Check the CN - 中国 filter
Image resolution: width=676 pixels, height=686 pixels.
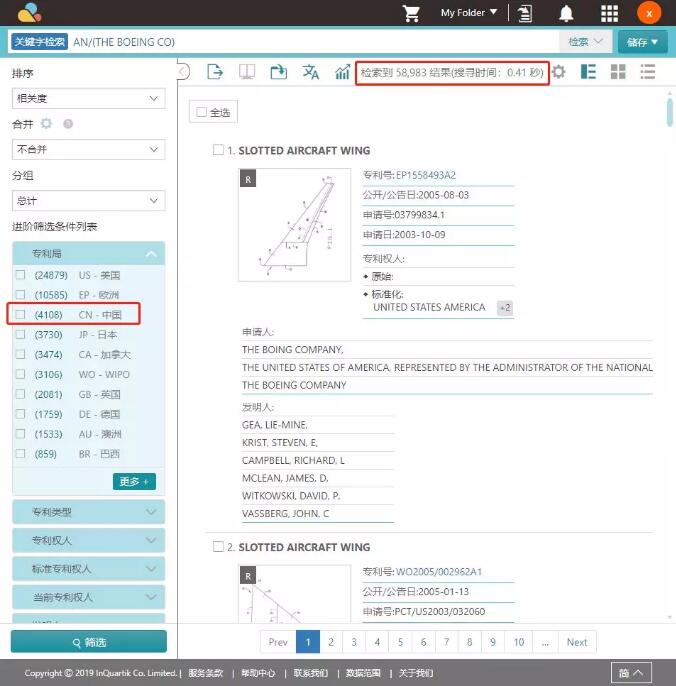pyautogui.click(x=20, y=314)
